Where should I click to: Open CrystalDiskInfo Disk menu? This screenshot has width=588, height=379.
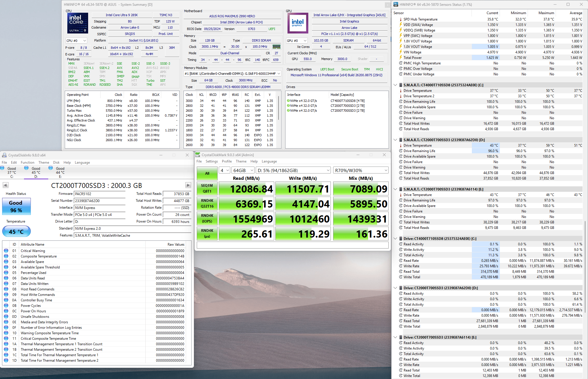pos(56,163)
